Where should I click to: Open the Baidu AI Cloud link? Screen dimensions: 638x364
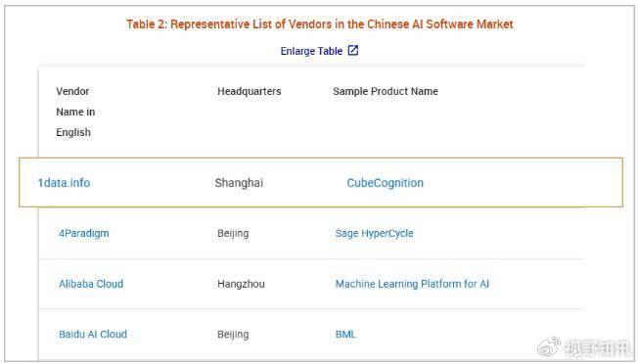tap(93, 335)
